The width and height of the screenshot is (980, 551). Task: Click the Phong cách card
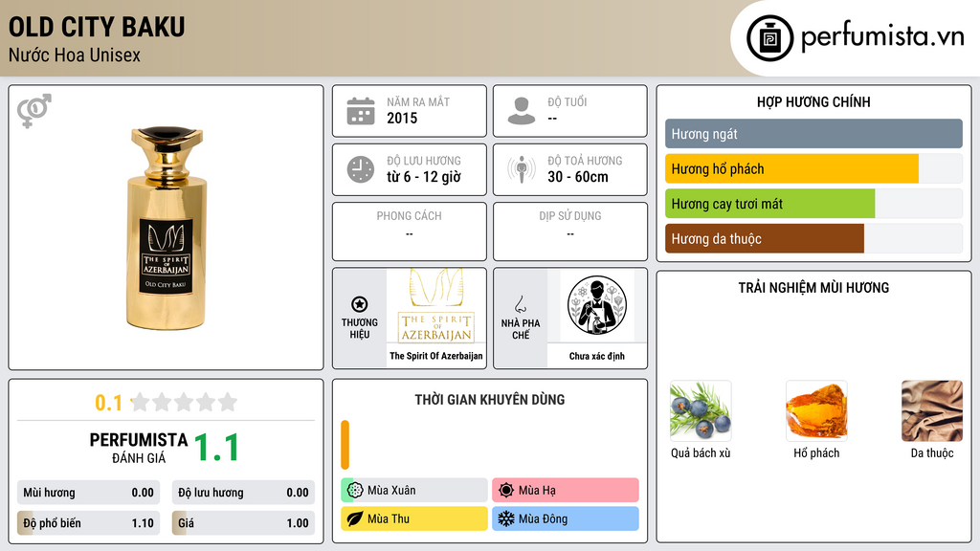click(x=410, y=231)
